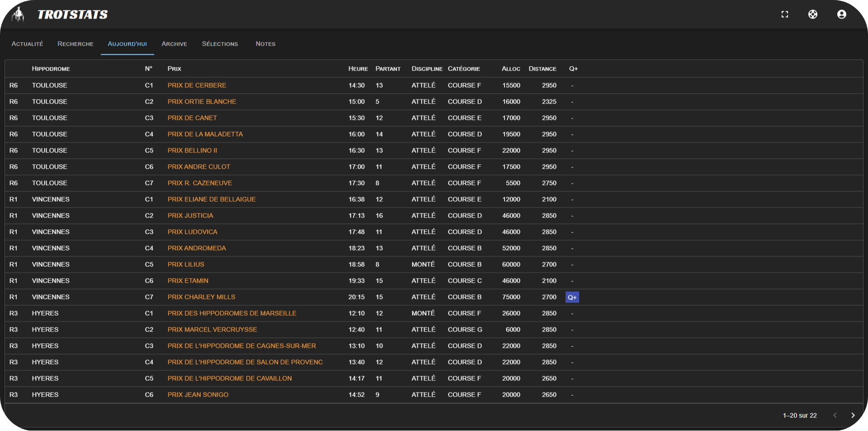The height and width of the screenshot is (431, 868).
Task: Open PRIX DE L'HIPPODROME DE CAGNES-SUR-MER
Action: [242, 346]
